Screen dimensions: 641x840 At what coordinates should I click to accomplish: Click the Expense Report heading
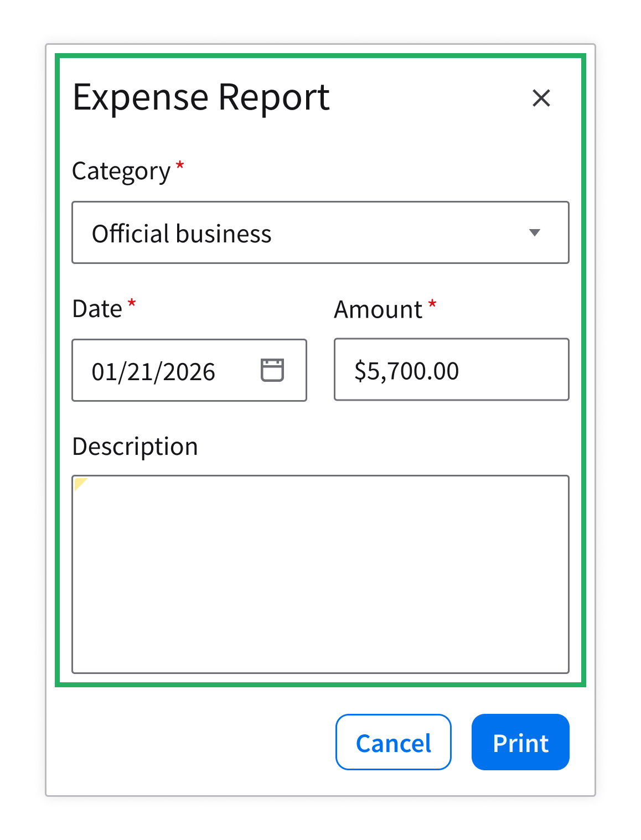(201, 97)
